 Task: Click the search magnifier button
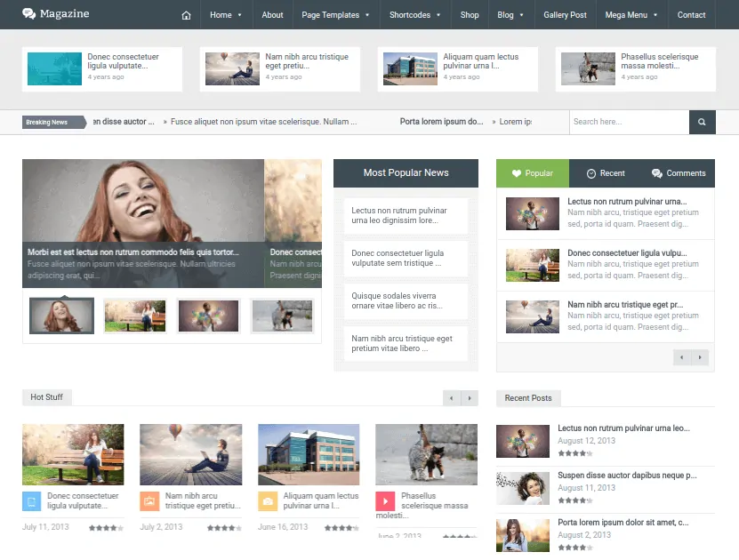coord(702,122)
